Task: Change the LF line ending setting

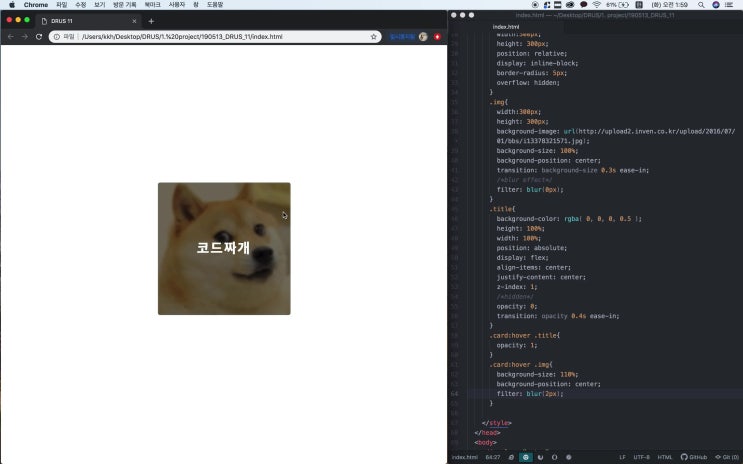Action: point(622,457)
